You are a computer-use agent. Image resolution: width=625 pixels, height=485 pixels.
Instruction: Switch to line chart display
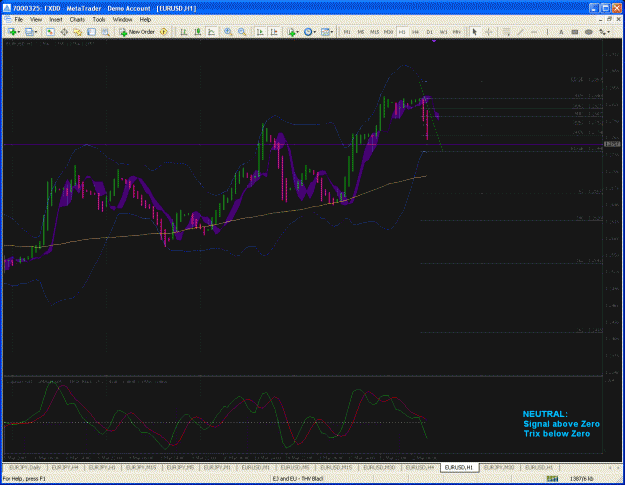(x=211, y=32)
